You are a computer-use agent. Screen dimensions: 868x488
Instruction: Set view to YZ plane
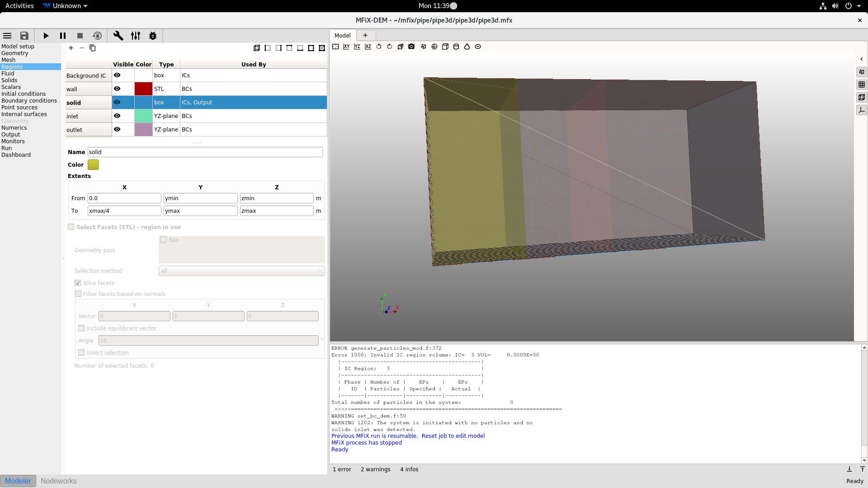tap(357, 47)
